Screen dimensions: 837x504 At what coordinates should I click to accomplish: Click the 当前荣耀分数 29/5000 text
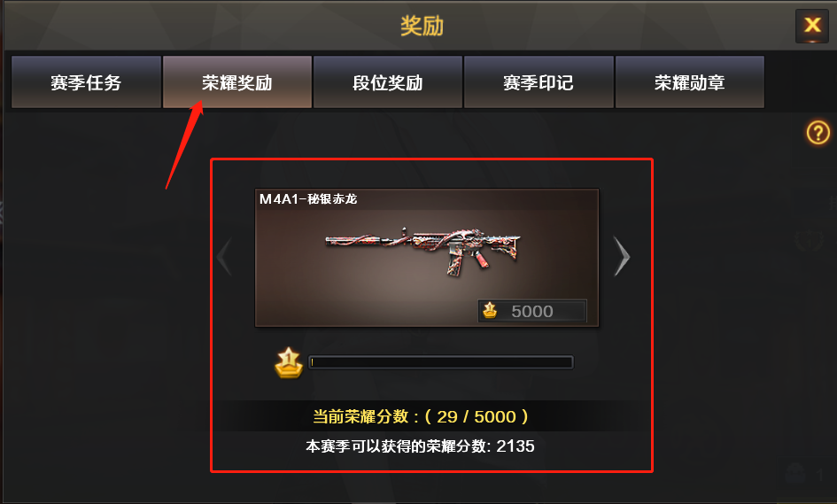pos(421,416)
